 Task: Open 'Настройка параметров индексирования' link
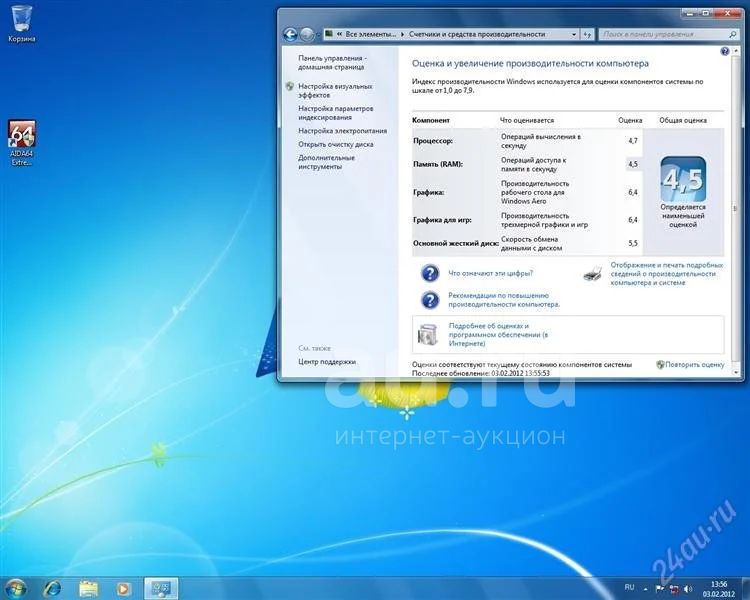pyautogui.click(x=335, y=113)
